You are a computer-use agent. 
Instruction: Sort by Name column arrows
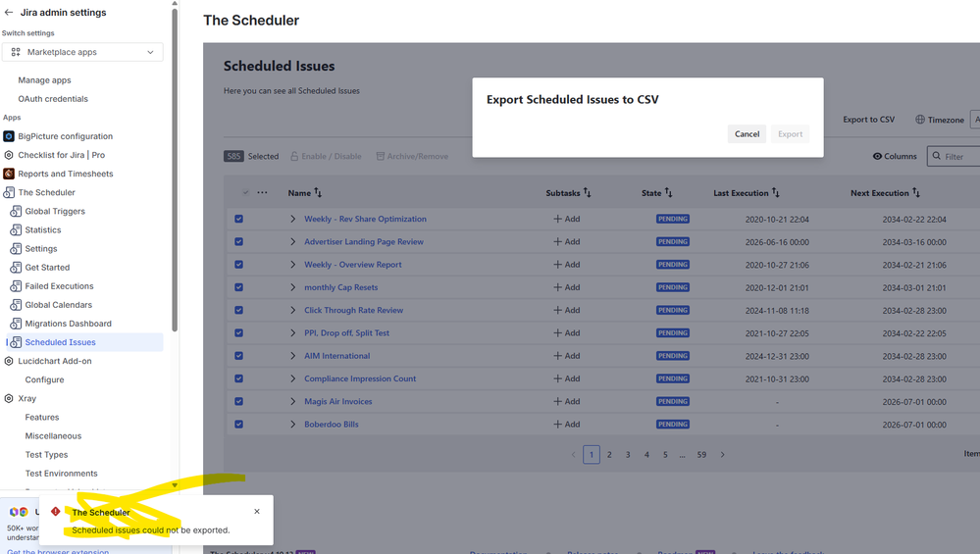(318, 192)
